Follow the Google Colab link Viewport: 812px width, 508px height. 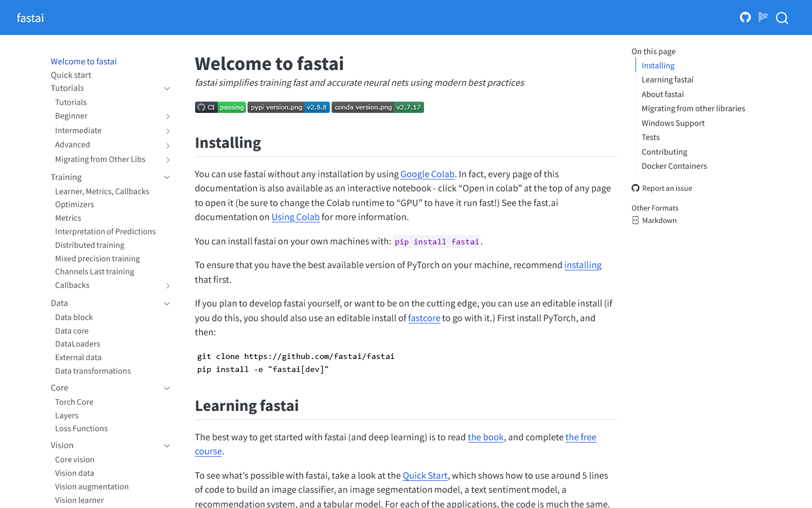[x=427, y=174]
